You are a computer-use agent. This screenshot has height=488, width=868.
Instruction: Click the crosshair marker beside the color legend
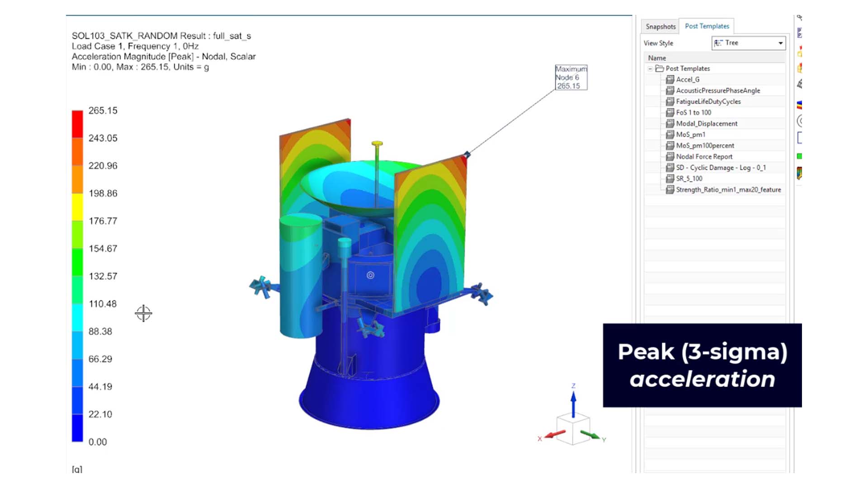point(143,313)
